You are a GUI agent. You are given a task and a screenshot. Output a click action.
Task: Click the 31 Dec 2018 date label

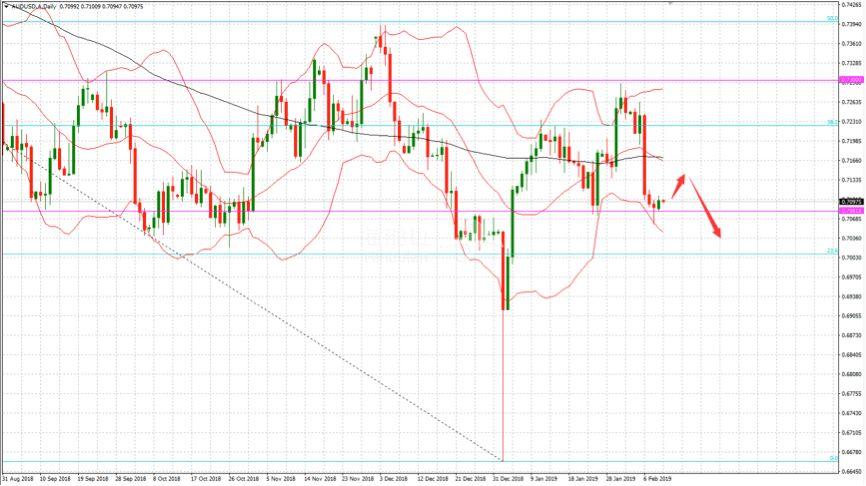click(x=505, y=479)
